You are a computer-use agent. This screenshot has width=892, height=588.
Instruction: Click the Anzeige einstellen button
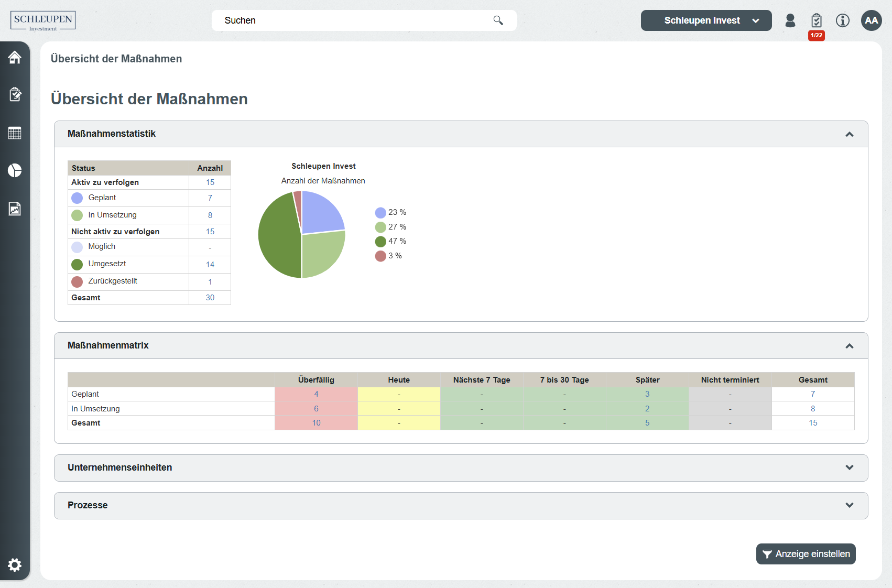806,554
